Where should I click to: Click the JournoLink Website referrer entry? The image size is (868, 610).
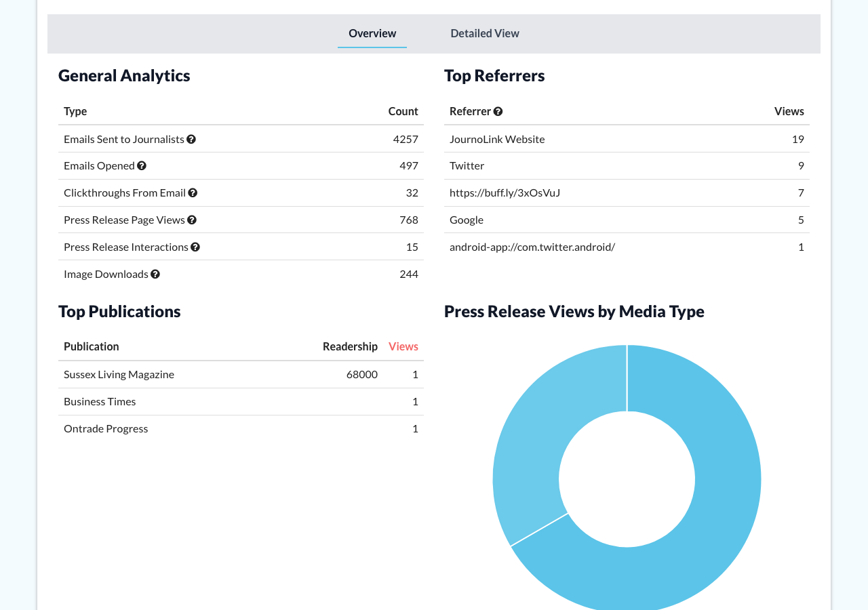click(x=497, y=139)
